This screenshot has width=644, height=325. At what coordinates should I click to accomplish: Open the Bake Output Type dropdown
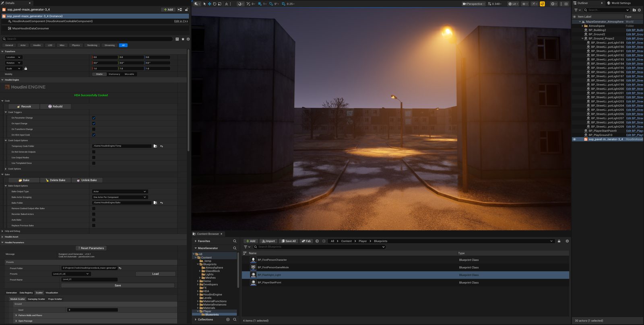[120, 191]
